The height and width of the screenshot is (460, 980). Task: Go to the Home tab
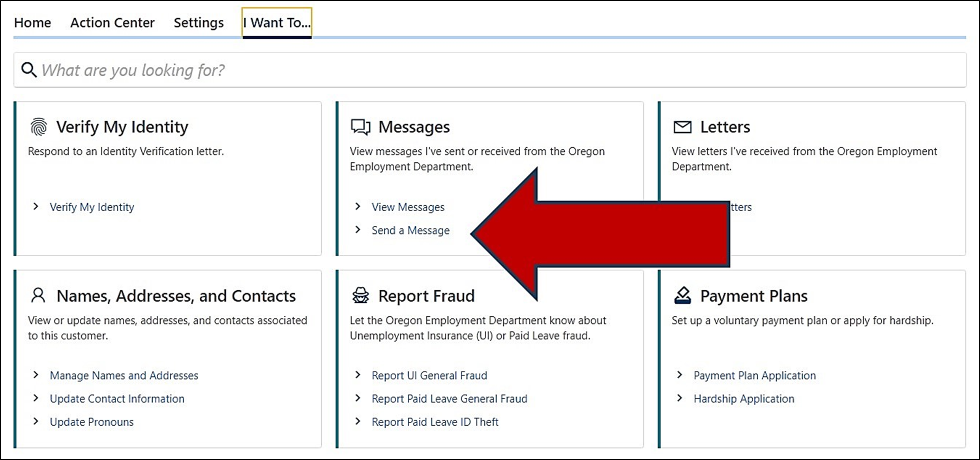[x=32, y=23]
